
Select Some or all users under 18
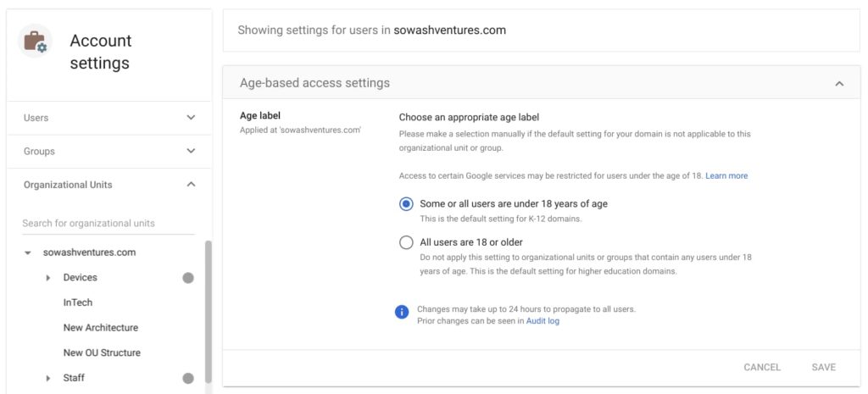coord(406,204)
